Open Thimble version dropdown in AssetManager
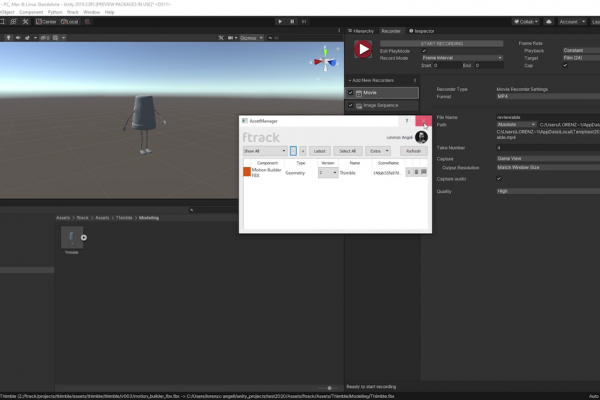 pyautogui.click(x=328, y=173)
